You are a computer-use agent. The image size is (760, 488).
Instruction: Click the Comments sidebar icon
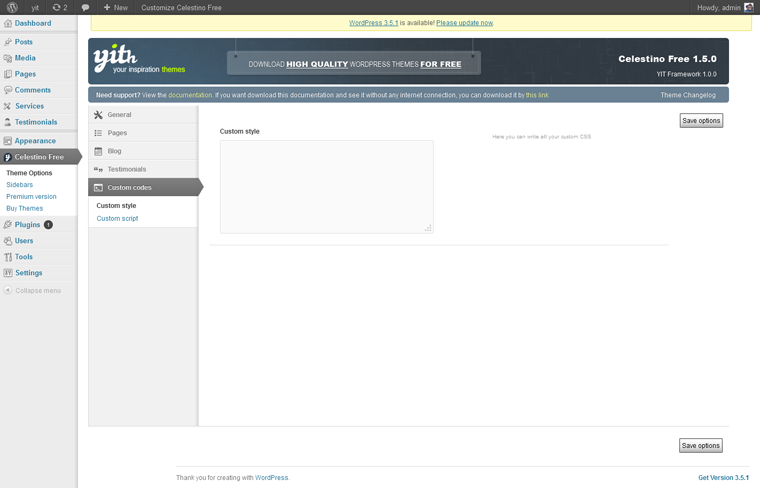8,90
